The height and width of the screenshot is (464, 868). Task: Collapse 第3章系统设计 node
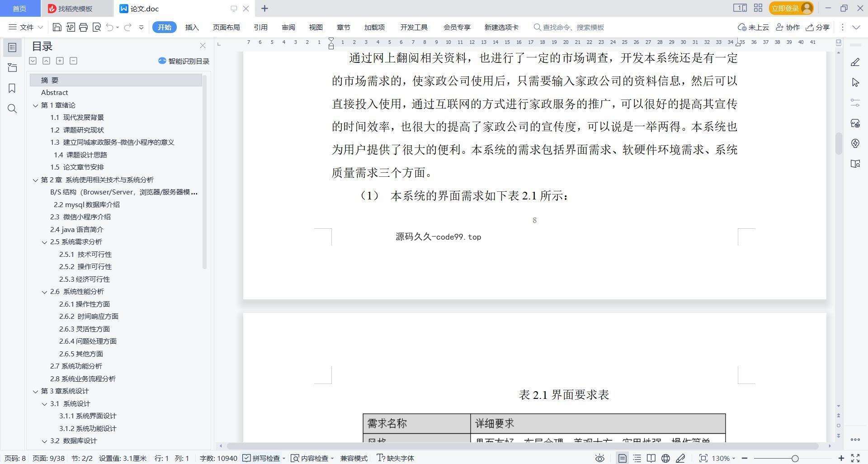point(35,392)
